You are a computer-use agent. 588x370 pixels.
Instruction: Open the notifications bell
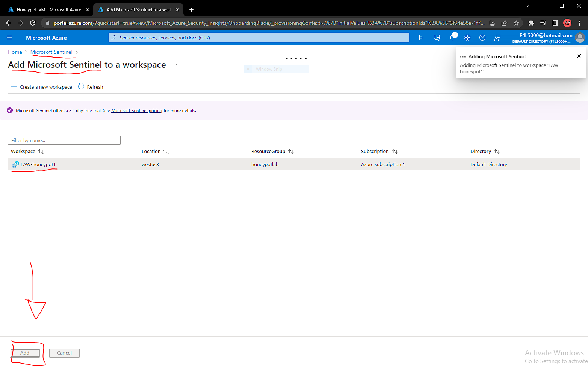[x=453, y=38]
